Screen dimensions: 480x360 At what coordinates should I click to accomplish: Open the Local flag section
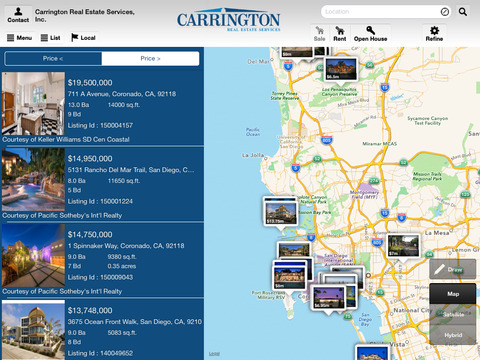83,38
